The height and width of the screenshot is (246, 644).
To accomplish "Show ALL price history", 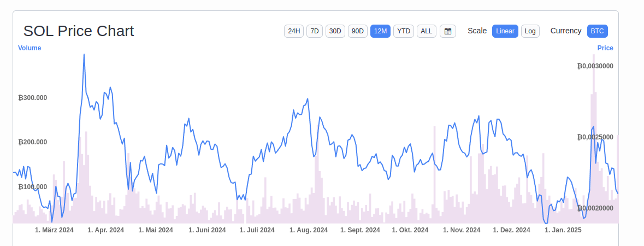I will click(427, 31).
